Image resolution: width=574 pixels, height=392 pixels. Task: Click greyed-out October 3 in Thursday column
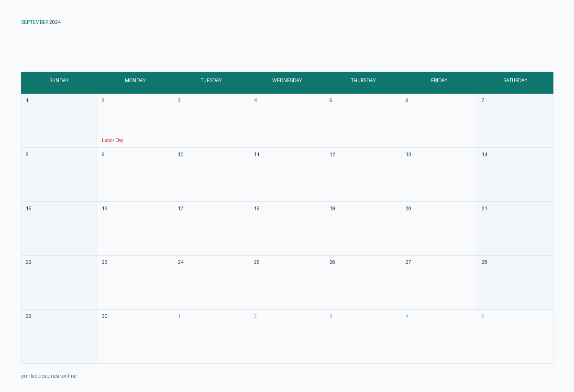click(x=331, y=316)
